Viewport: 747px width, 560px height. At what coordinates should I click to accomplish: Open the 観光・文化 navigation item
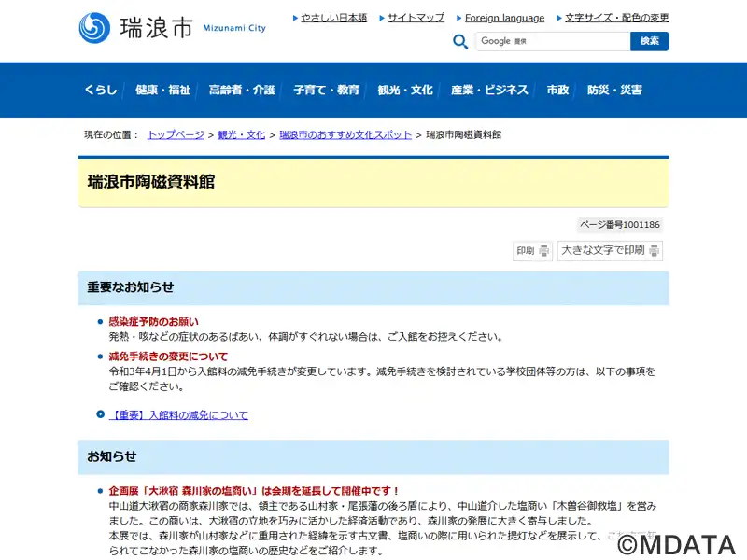click(405, 91)
